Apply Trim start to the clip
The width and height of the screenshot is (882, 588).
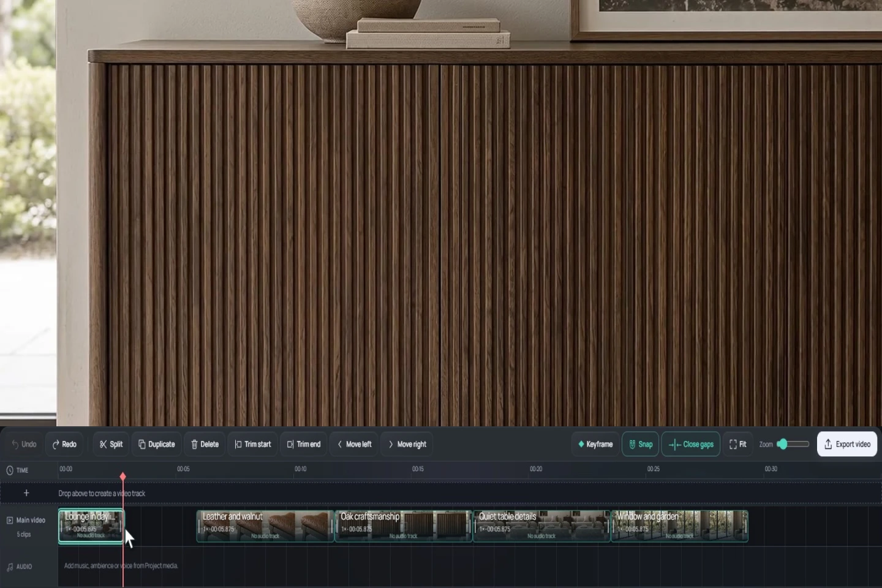tap(253, 444)
